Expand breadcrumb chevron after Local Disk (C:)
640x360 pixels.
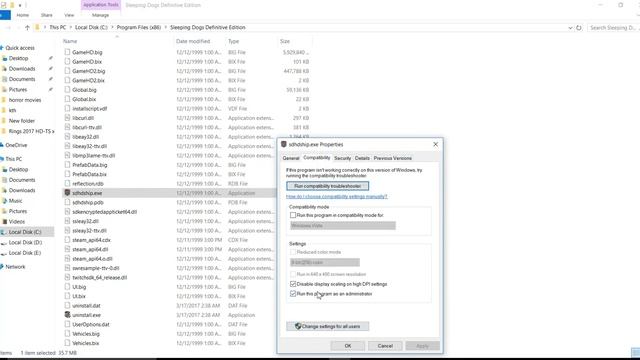click(x=112, y=27)
